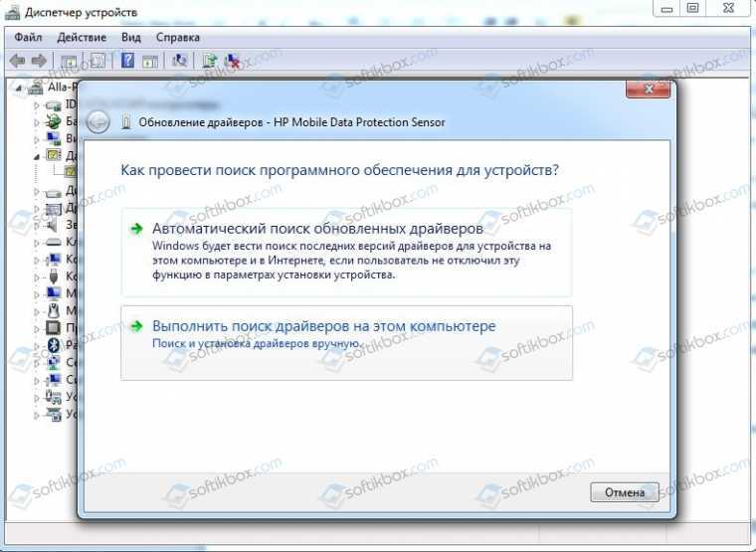Collapse the expanded yellow question-mark category arrow
This screenshot has height=552, width=756.
(x=36, y=156)
